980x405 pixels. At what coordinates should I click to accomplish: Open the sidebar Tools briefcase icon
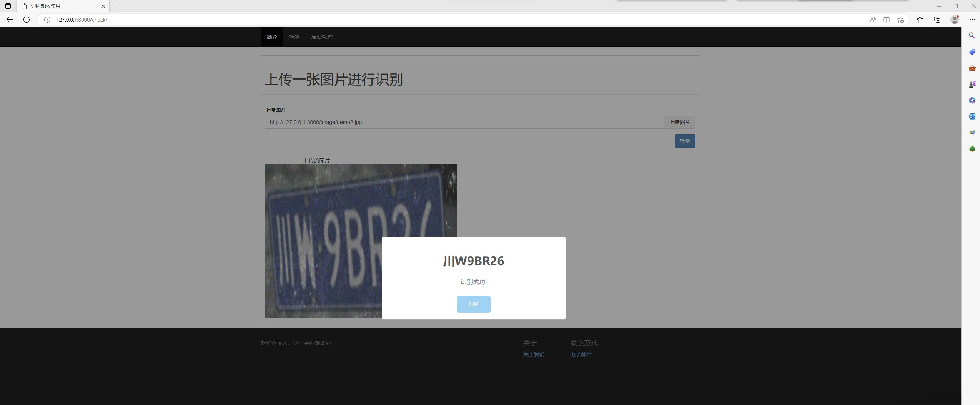point(972,68)
